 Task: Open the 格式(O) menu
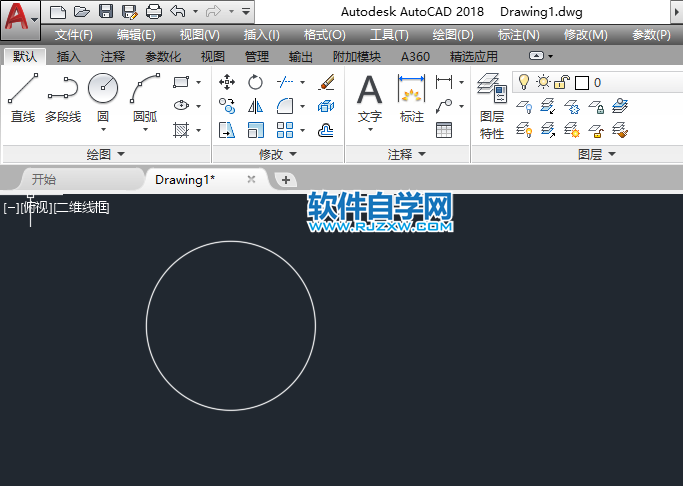324,34
